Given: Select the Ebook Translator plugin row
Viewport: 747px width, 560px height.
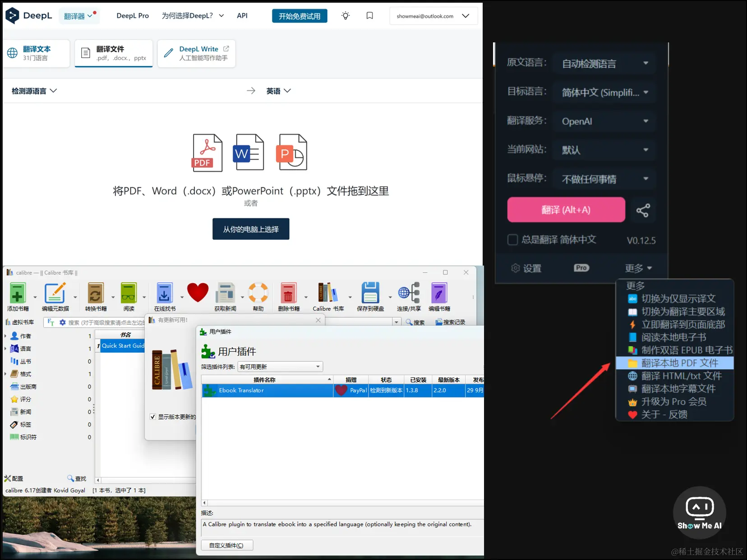Looking at the screenshot, I should (343, 390).
